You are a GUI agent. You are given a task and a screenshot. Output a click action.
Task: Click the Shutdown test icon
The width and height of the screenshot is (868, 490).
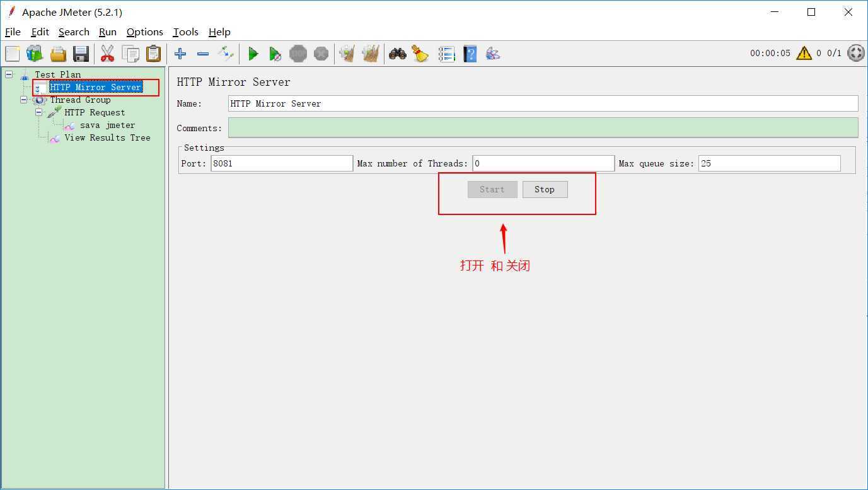[x=321, y=54]
